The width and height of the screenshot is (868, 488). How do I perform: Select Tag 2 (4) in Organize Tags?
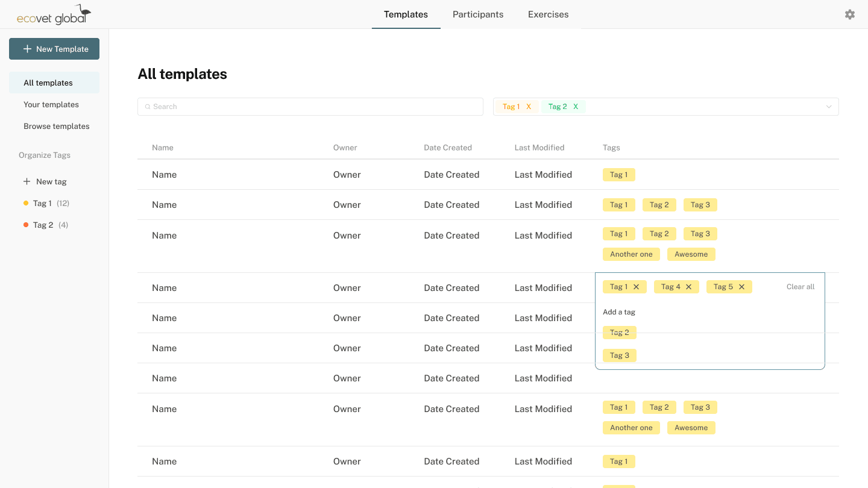click(46, 225)
